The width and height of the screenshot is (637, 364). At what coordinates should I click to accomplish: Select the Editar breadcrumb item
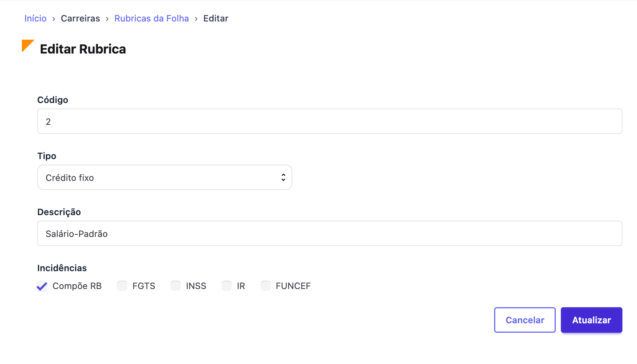coord(216,19)
